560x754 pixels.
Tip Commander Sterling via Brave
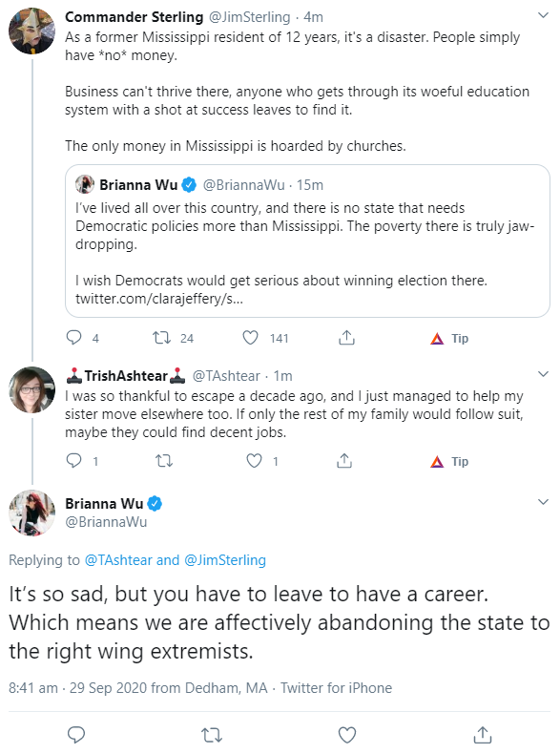pos(449,339)
